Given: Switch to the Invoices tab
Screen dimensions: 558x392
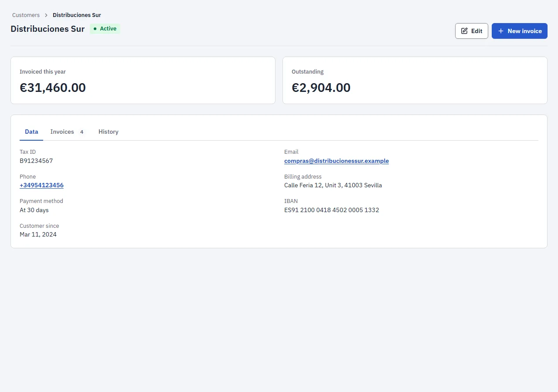Looking at the screenshot, I should click(68, 132).
